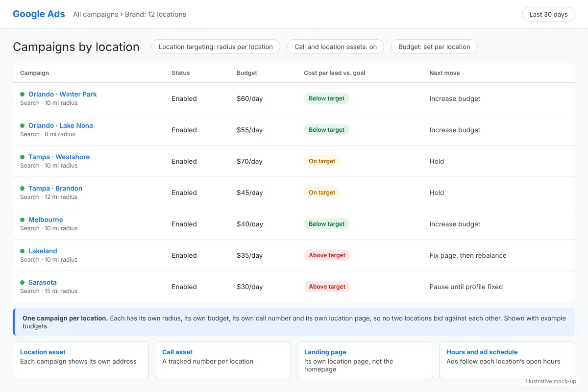This screenshot has height=392, width=588.
Task: Click the Campaign column header
Action: tap(34, 73)
